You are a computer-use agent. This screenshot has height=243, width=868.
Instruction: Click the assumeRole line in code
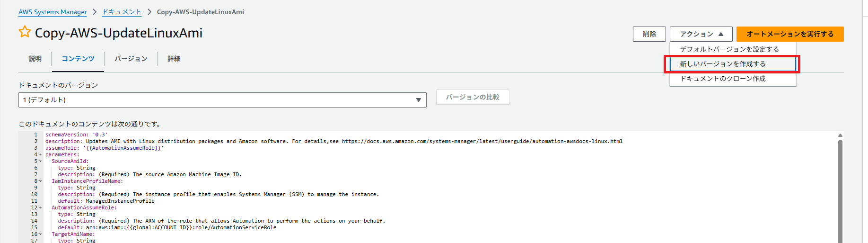click(105, 148)
